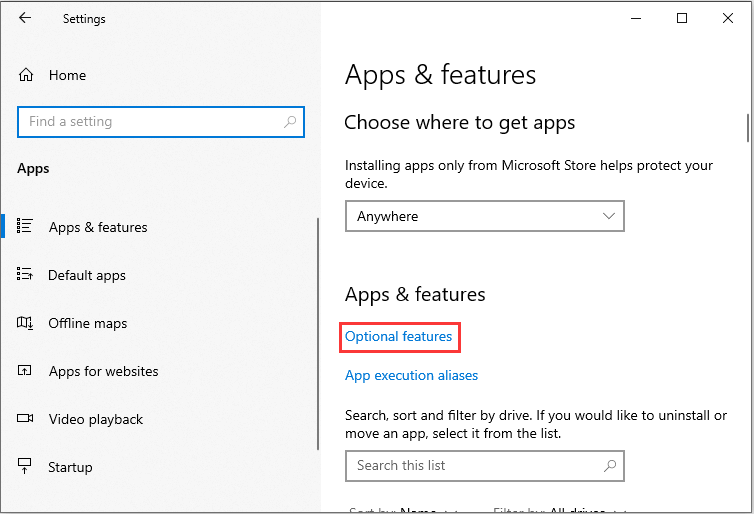Image resolution: width=754 pixels, height=514 pixels.
Task: Click the Apps for websites icon
Action: [26, 371]
